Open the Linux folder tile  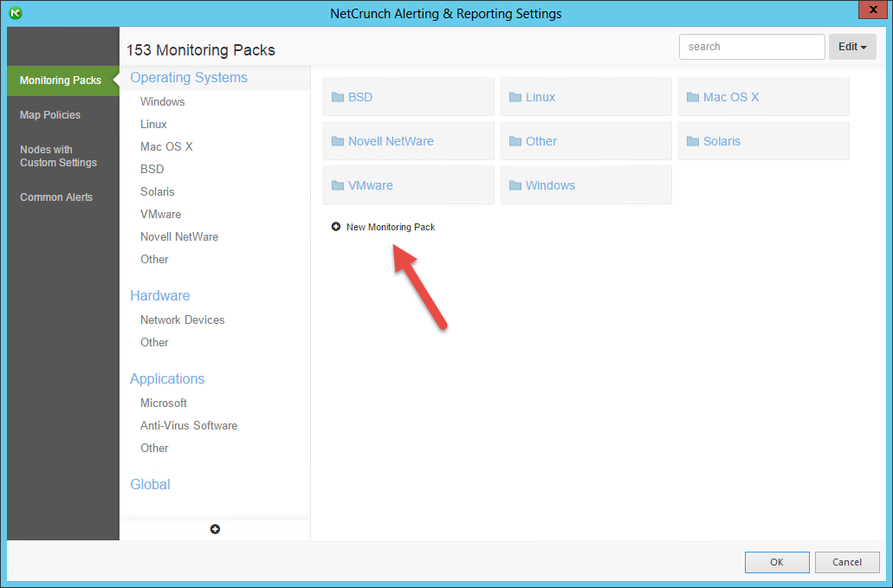coord(586,97)
